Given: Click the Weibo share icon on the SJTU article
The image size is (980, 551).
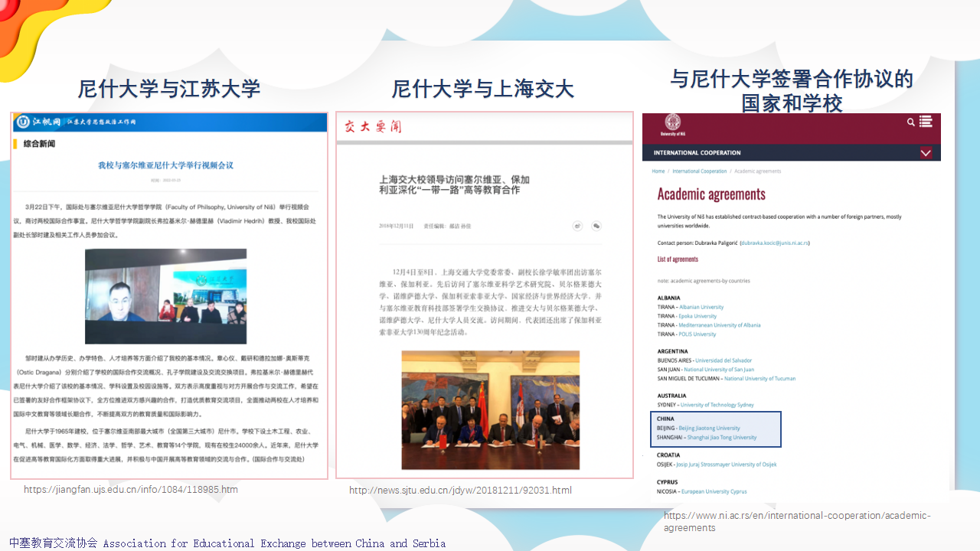Looking at the screenshot, I should coord(578,226).
